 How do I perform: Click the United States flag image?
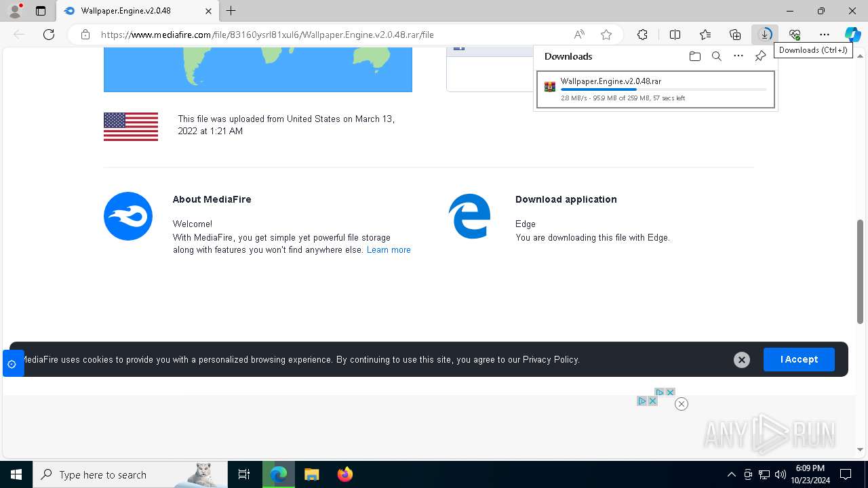tap(131, 127)
